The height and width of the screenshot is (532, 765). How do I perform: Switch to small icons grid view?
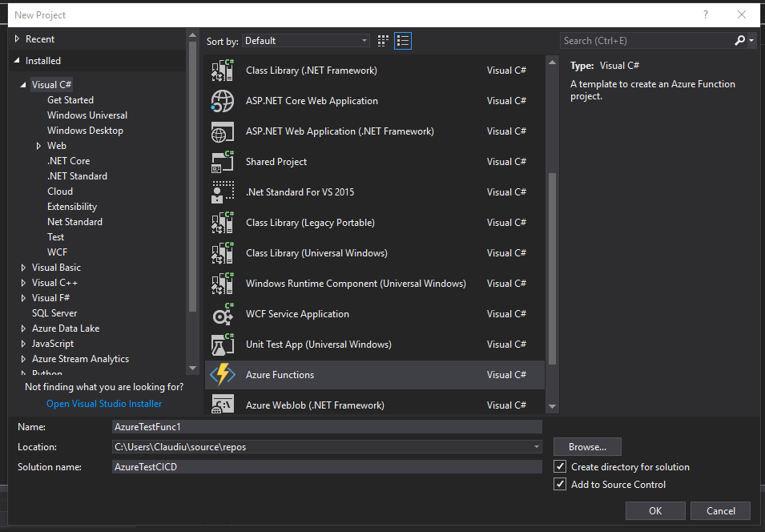coord(383,41)
